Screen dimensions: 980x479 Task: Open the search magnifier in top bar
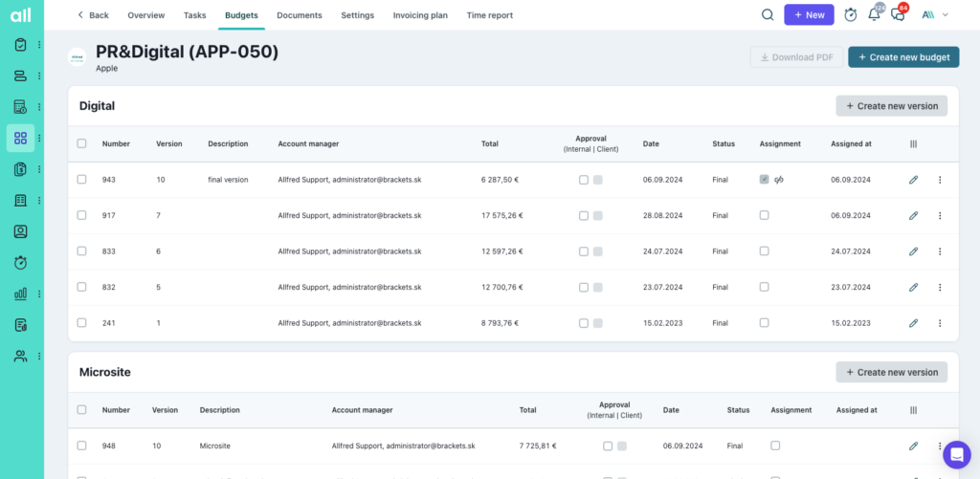[x=768, y=15]
